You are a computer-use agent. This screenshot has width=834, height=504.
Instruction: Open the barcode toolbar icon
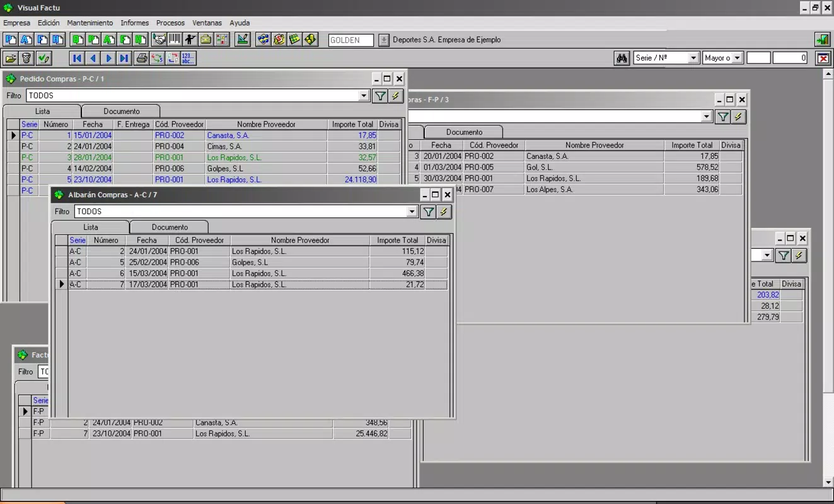click(x=175, y=40)
